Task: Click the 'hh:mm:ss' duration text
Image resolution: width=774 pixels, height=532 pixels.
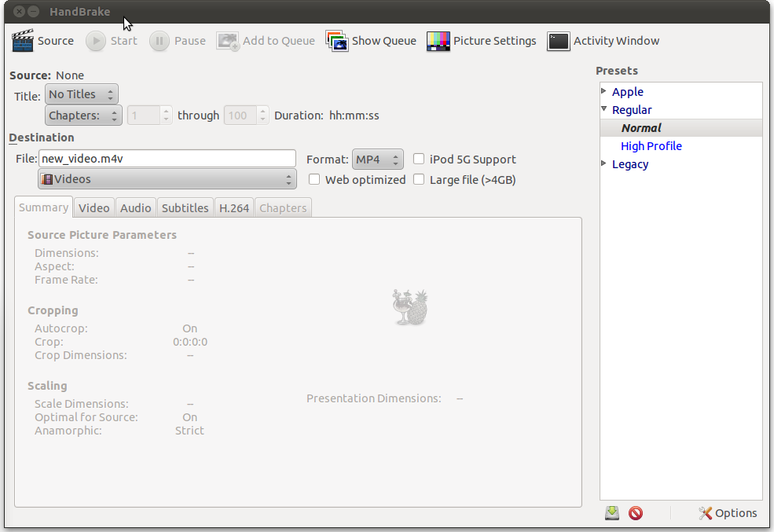Action: pos(354,116)
